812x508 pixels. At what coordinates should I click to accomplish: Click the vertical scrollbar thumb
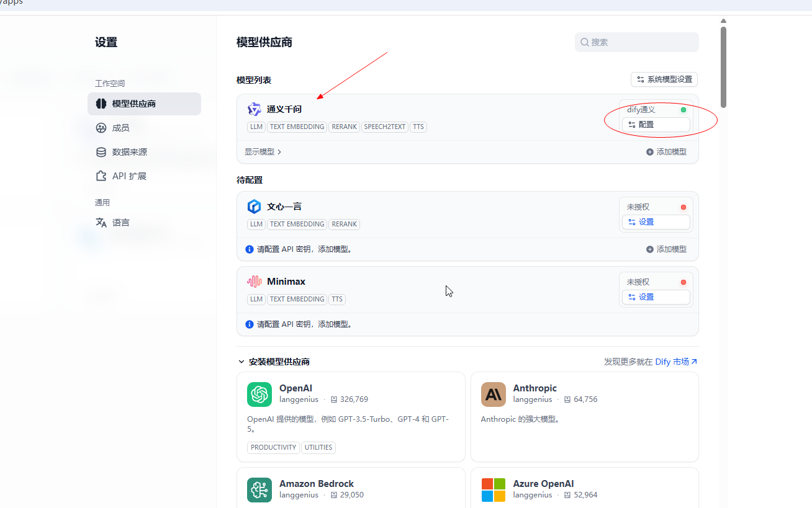(723, 67)
